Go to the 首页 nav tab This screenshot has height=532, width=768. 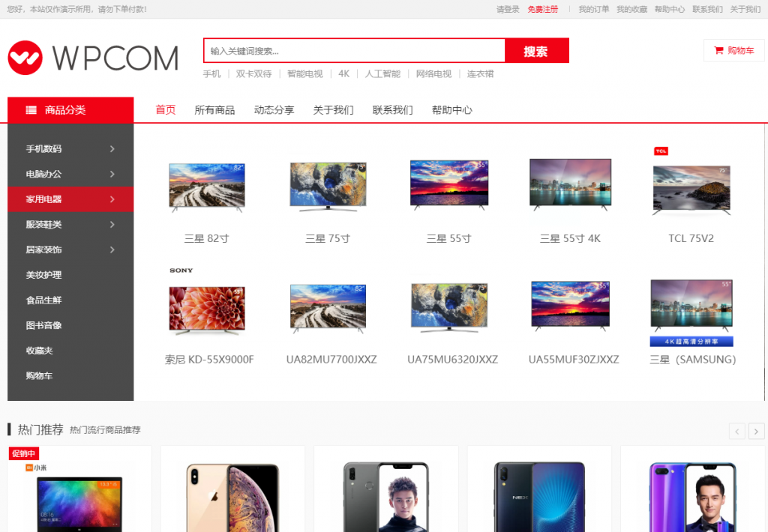(166, 110)
